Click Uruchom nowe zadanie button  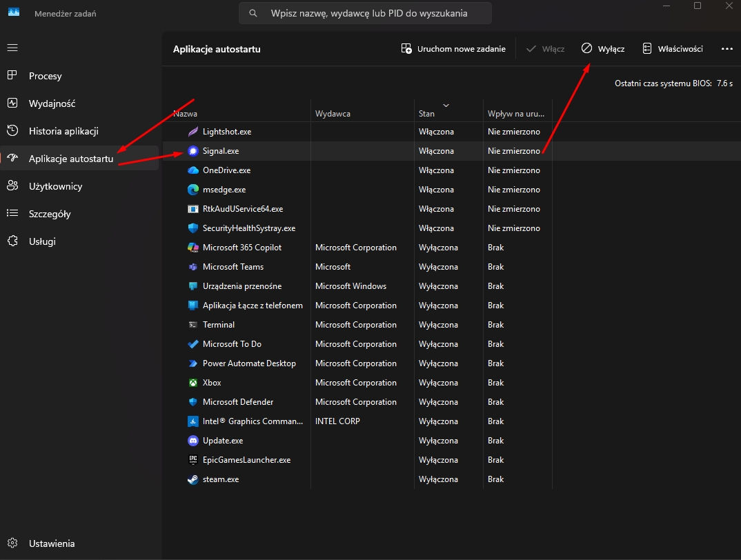(x=453, y=49)
